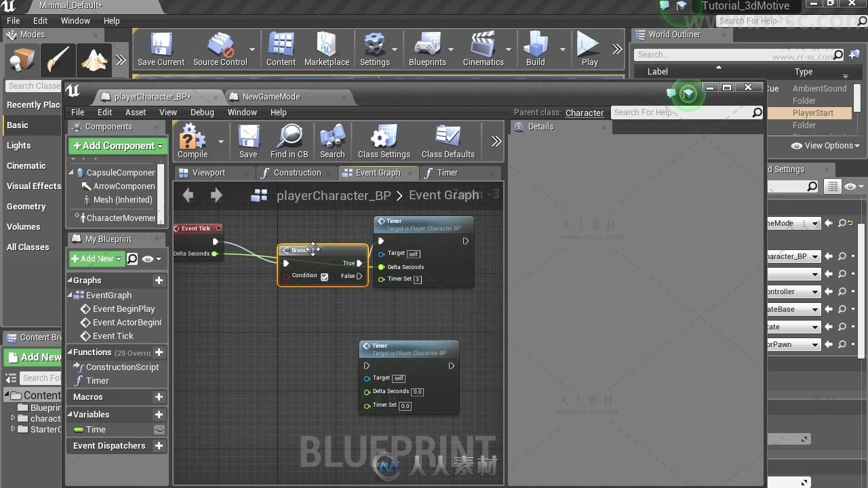868x488 pixels.
Task: Click the Settings gear in main toolbar
Action: [x=374, y=49]
